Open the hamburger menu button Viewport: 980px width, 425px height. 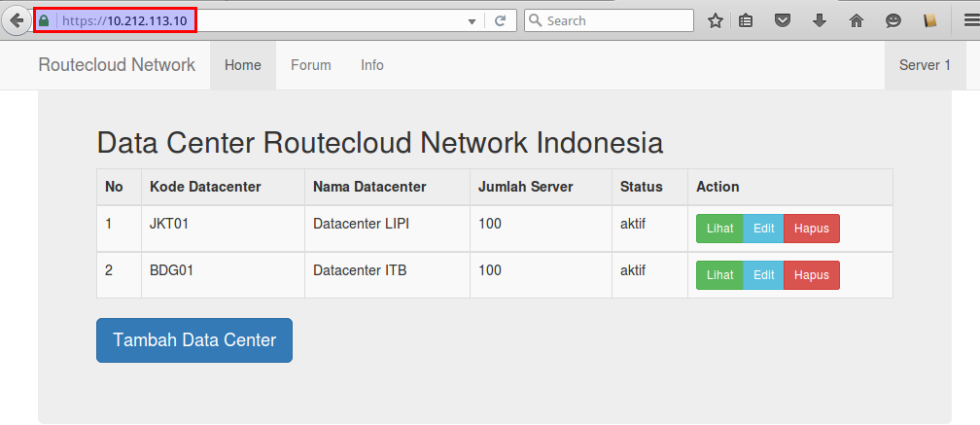pos(972,20)
